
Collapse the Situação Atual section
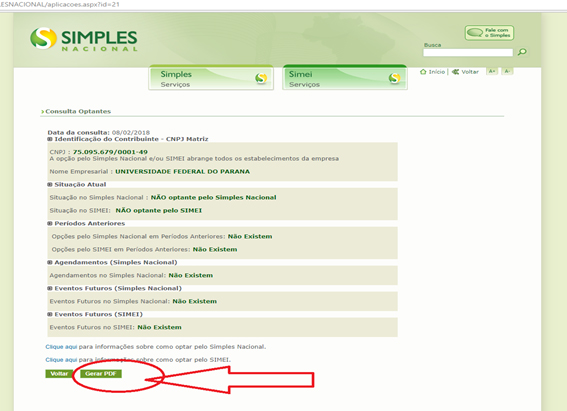(x=50, y=184)
